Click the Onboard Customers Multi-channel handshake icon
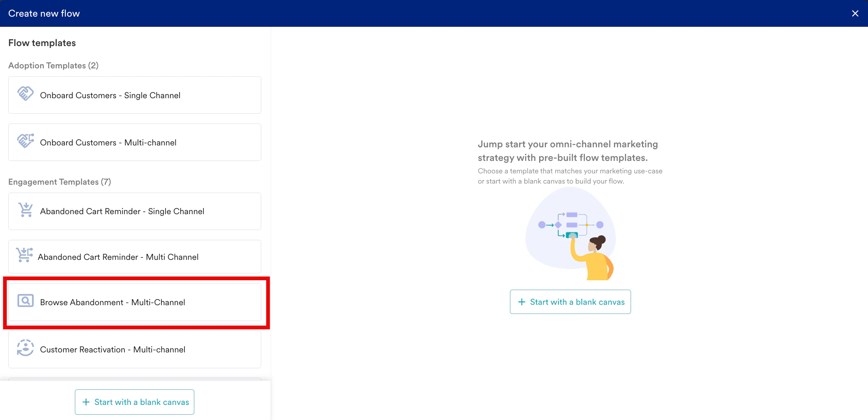This screenshot has width=868, height=420. click(x=25, y=141)
